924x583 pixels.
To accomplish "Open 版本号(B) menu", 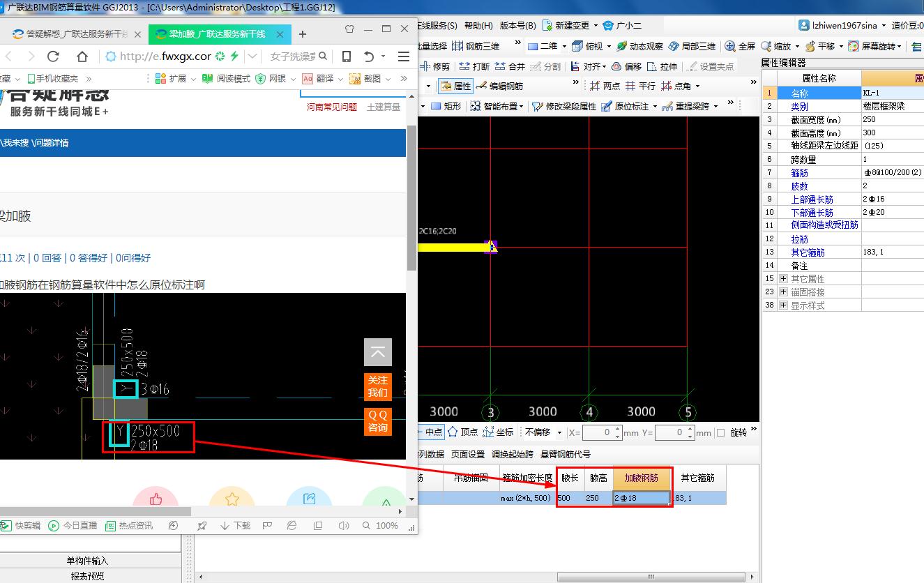I will coord(518,26).
